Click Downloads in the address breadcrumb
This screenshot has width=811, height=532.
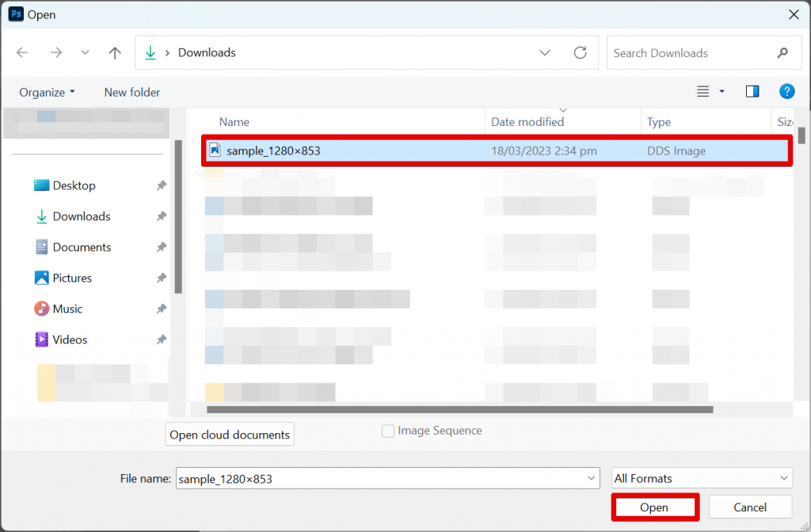point(206,52)
